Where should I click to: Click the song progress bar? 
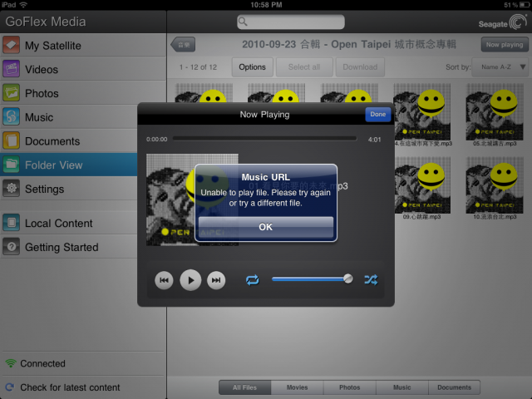point(264,139)
